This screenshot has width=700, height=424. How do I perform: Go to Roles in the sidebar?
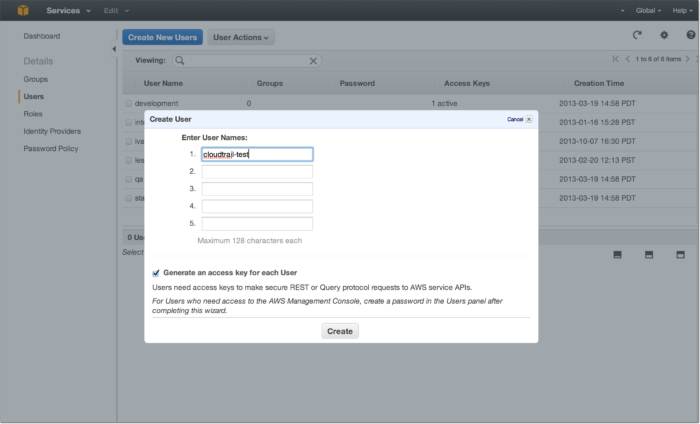click(x=34, y=114)
